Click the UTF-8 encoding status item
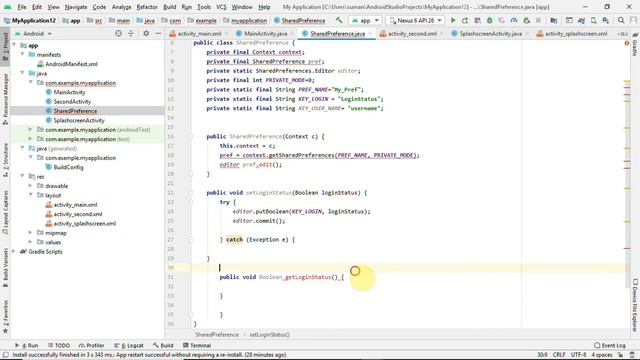This screenshot has width=640, height=360. coord(578,355)
